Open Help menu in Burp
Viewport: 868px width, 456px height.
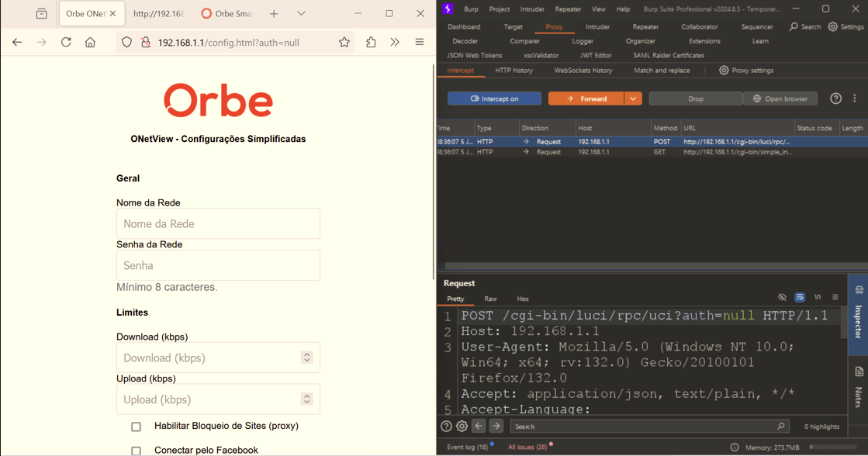(623, 9)
